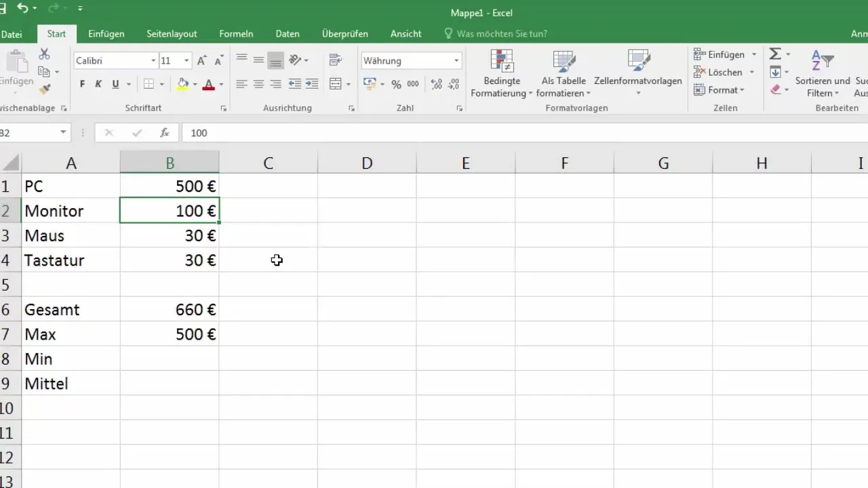
Task: Click the AutoSum sigma icon
Action: (x=775, y=54)
